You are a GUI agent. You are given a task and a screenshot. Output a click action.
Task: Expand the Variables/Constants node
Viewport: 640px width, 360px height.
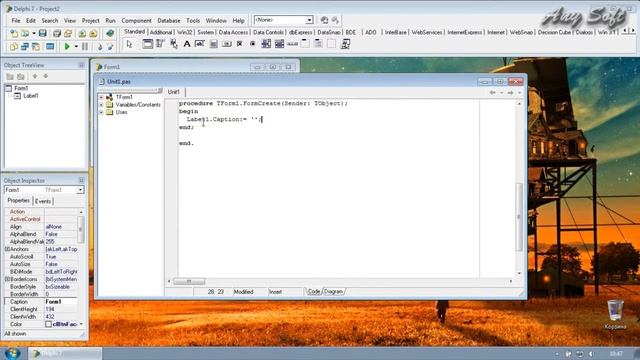(101, 104)
